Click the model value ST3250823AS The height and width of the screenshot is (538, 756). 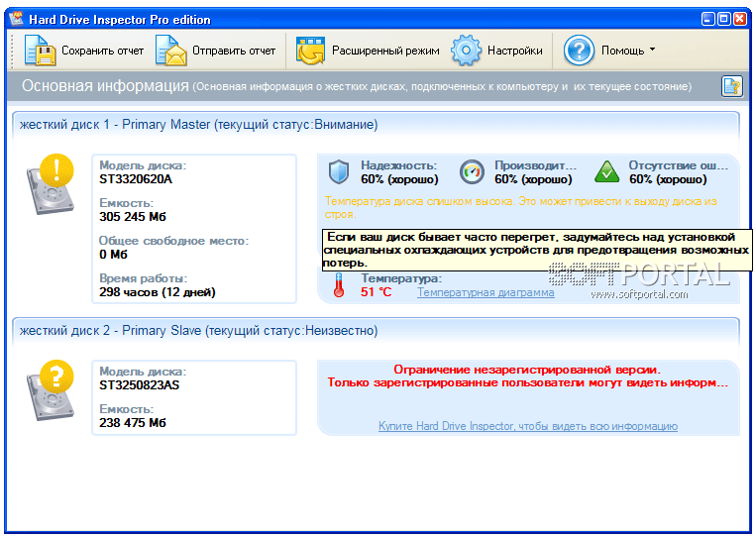coord(140,385)
